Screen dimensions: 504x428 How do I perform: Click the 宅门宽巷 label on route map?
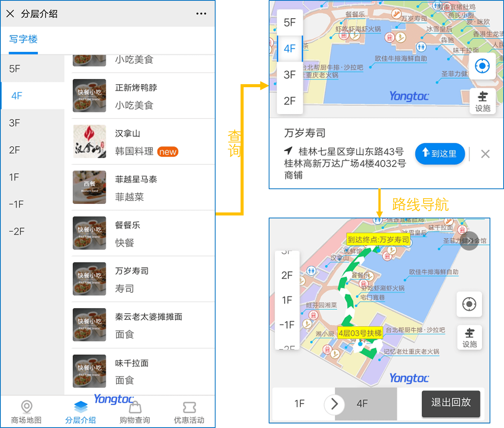[372, 297]
